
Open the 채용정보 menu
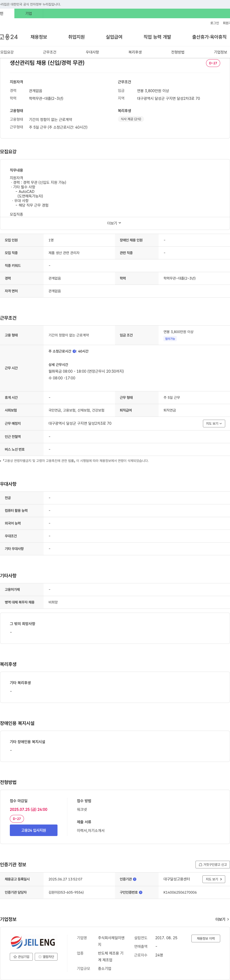(x=39, y=37)
